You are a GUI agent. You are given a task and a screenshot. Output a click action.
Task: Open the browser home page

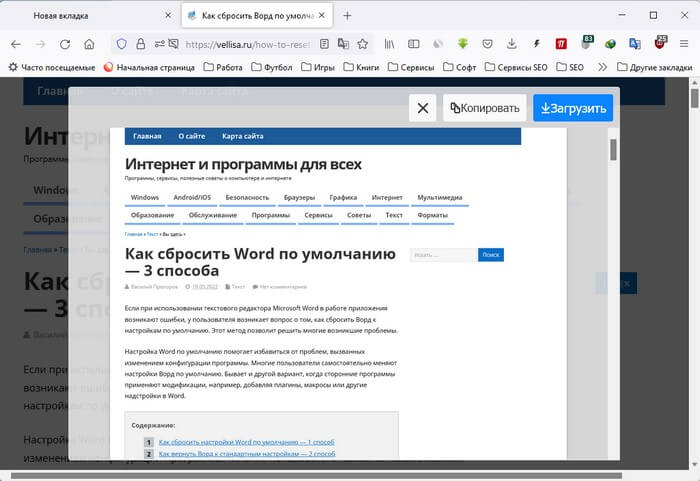89,44
